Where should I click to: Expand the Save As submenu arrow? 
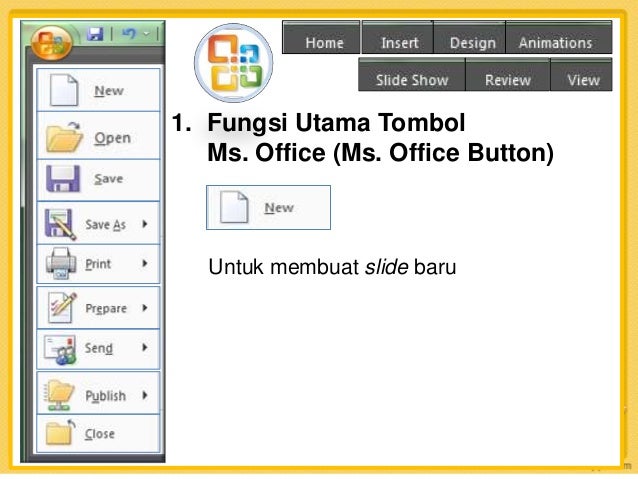144,223
